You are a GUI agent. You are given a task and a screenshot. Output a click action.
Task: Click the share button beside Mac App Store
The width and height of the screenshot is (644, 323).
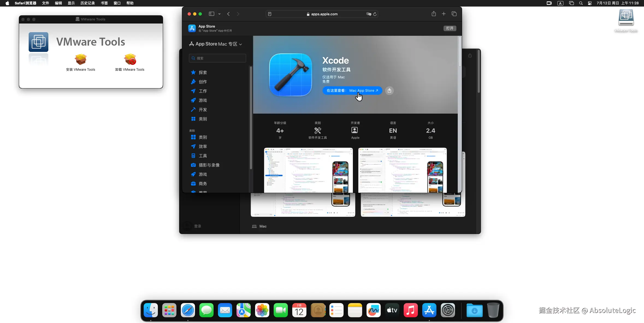coord(389,91)
